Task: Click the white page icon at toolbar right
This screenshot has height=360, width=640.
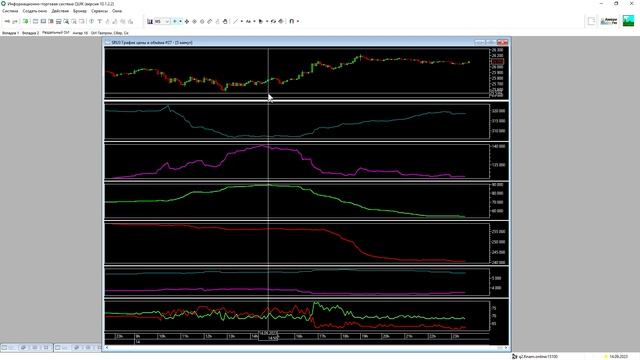Action: 591,21
